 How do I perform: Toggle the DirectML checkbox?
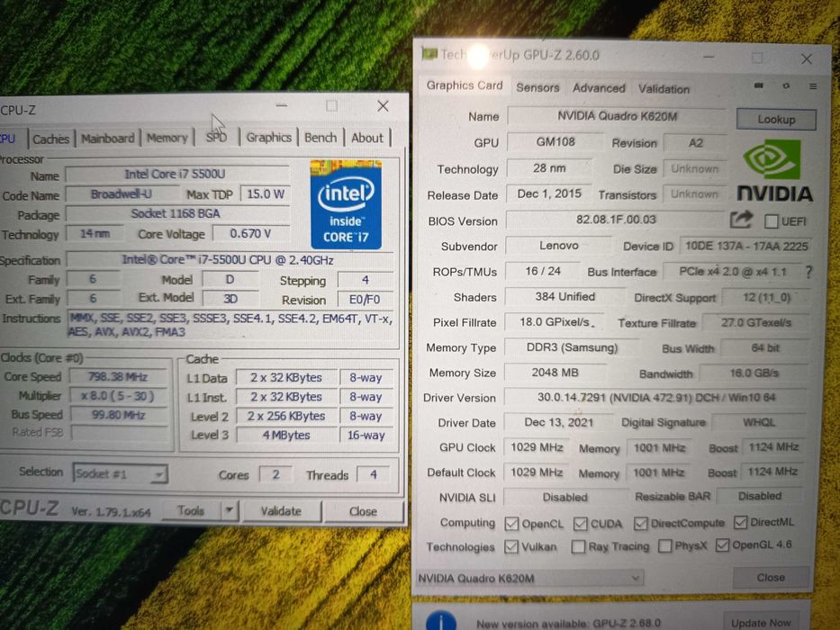[740, 522]
